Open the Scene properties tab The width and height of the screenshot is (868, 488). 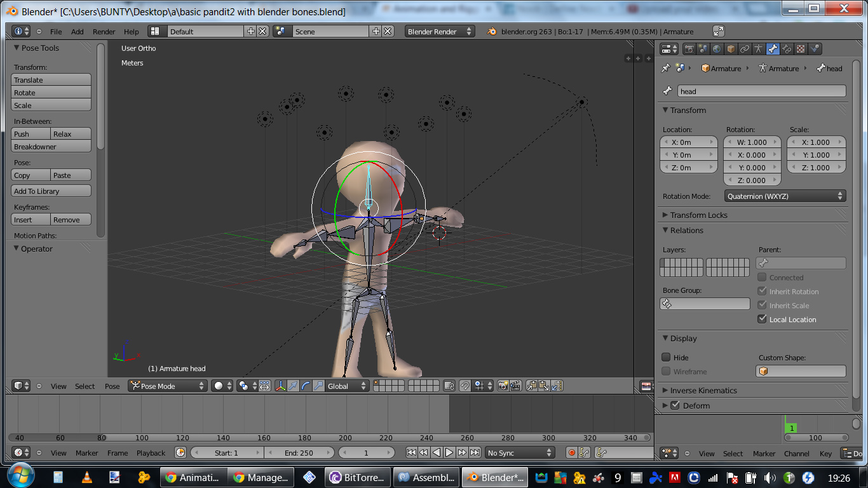703,49
